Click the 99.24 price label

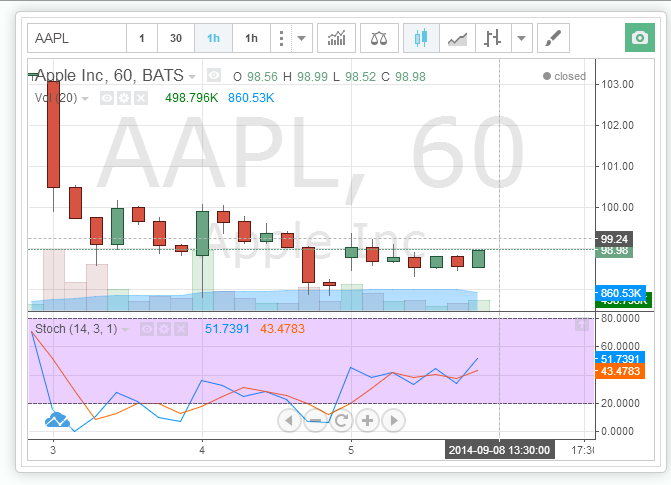pos(614,239)
